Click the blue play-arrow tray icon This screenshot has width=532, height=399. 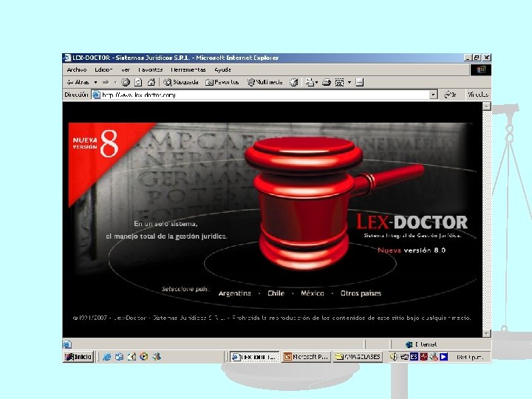(443, 357)
